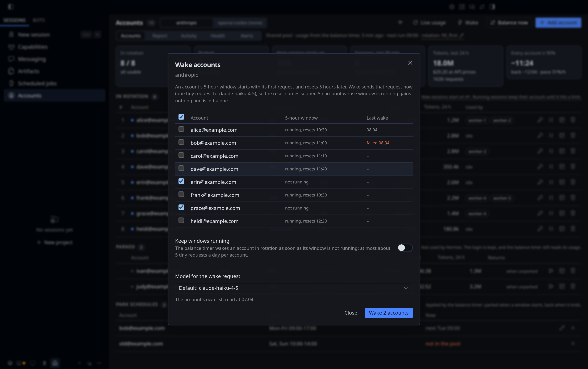Click the running, resets 11:00 cell
Viewport: 588px width, 369px height.
click(306, 143)
